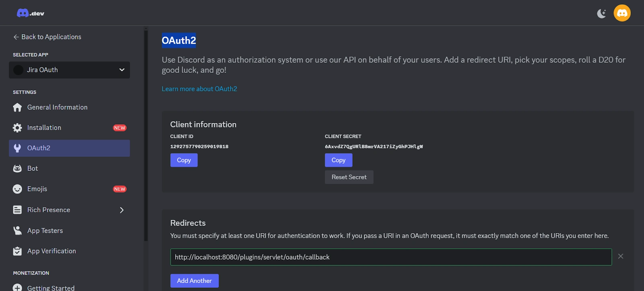Go to Installation settings
Image resolution: width=644 pixels, height=291 pixels.
pos(69,128)
